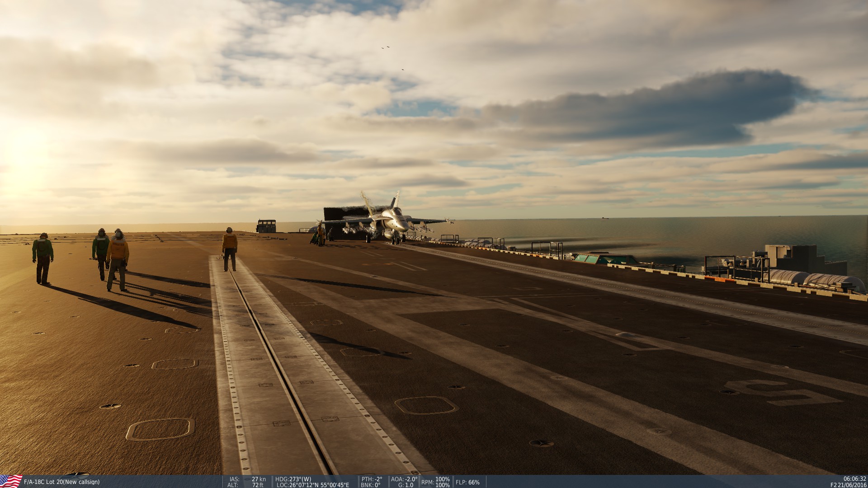This screenshot has height=488, width=868.
Task: Click the LOC coordinates '26°07'12"N 55°00'45"E'
Action: pos(312,485)
